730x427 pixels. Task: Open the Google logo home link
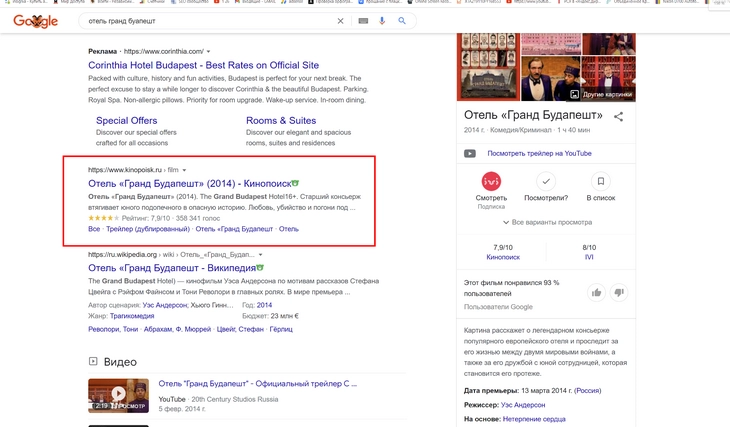click(35, 21)
